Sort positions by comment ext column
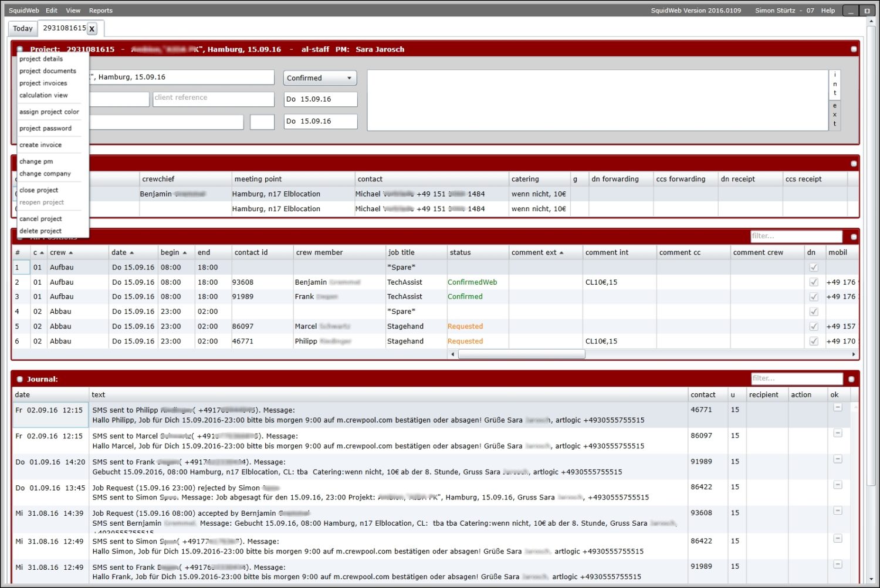880x588 pixels. coord(537,253)
